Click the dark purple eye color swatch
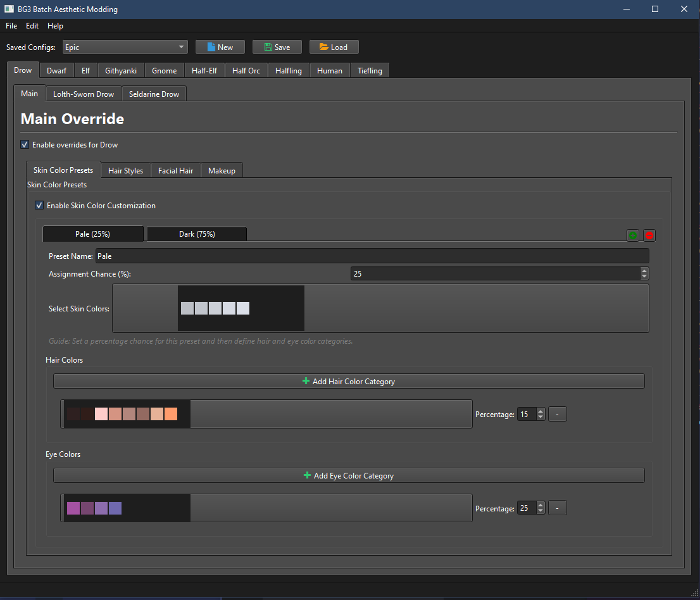 coord(87,508)
